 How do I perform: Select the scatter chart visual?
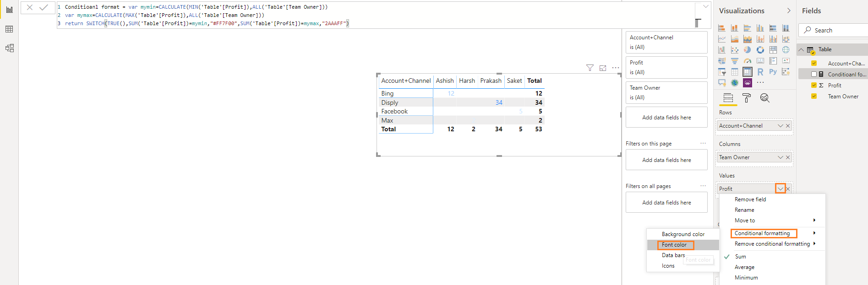tap(735, 49)
